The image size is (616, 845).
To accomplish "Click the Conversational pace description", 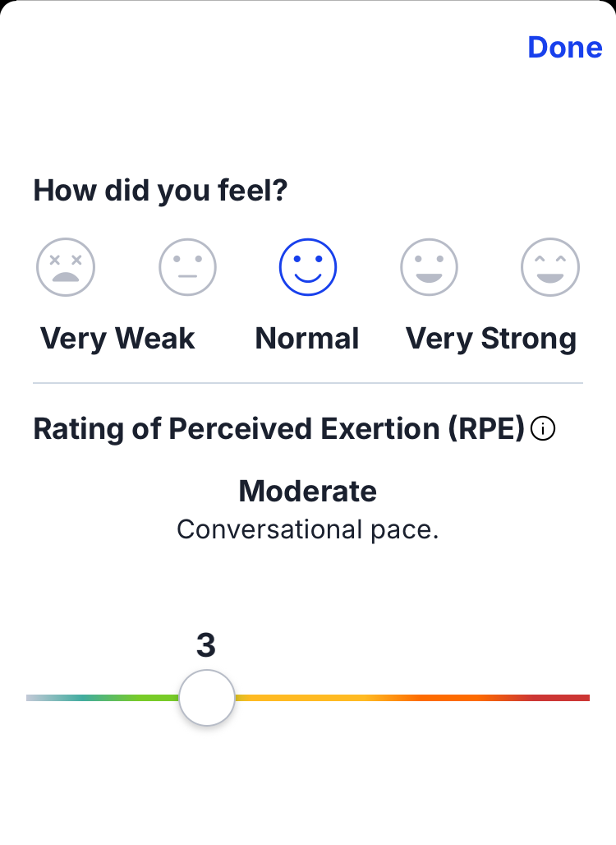I will pos(307,529).
